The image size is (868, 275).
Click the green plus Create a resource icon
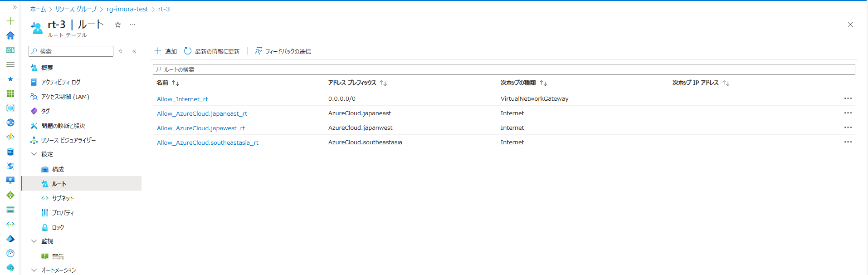(10, 21)
